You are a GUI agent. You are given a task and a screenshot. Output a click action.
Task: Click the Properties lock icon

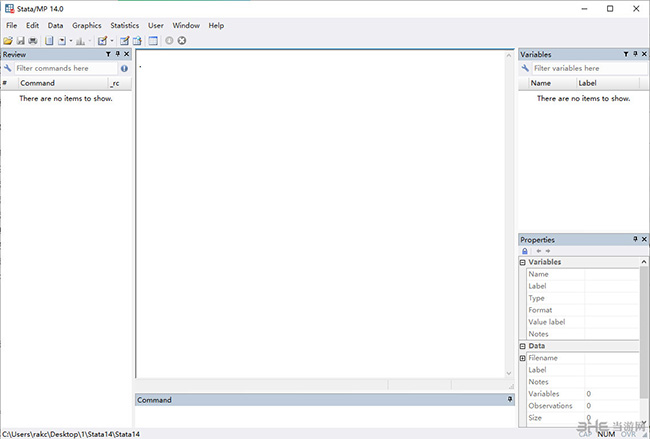point(525,251)
